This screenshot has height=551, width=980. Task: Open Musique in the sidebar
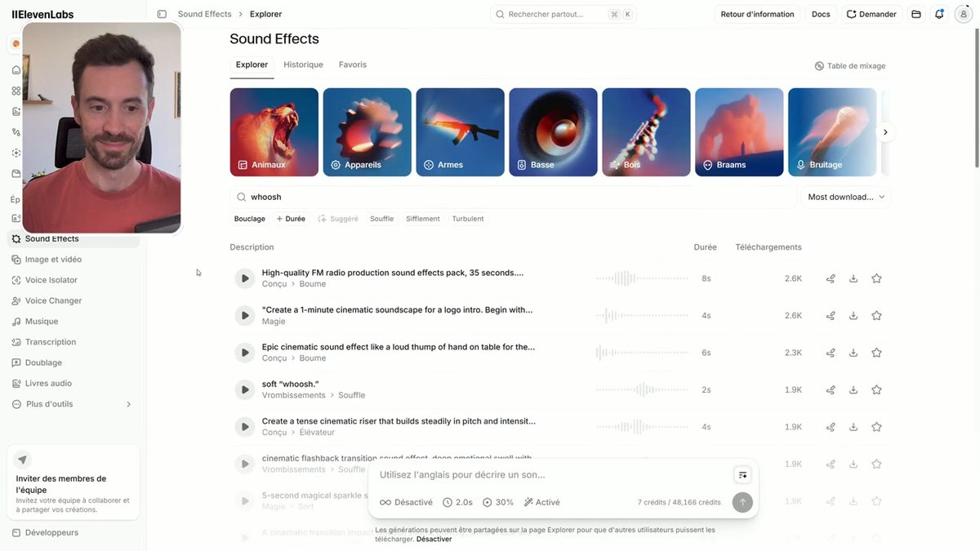[x=72, y=322]
